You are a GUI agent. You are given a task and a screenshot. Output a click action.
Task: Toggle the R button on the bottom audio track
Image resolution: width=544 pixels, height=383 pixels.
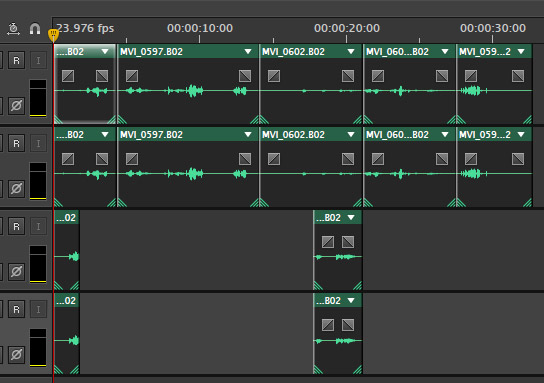(x=16, y=309)
